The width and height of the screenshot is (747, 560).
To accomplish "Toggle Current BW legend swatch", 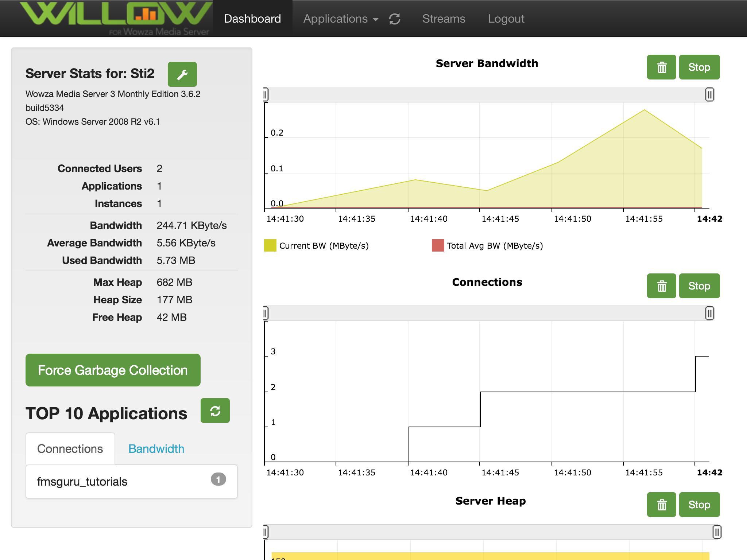I will point(270,246).
